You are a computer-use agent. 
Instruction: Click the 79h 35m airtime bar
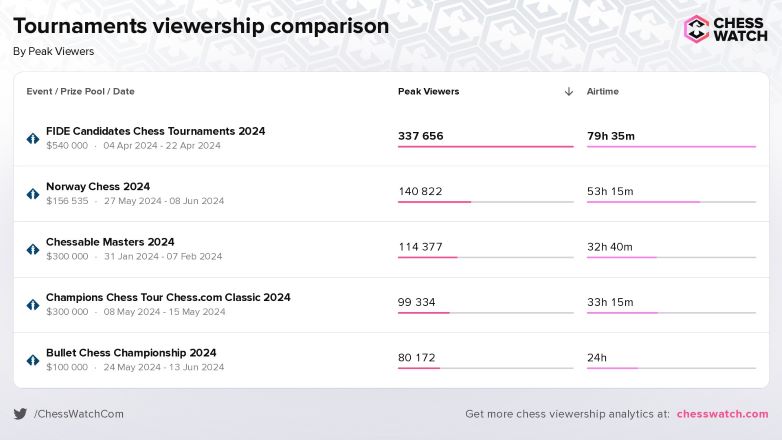tap(671, 147)
